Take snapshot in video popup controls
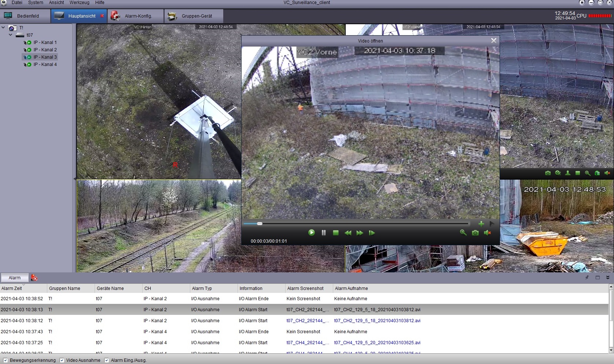 [x=475, y=233]
